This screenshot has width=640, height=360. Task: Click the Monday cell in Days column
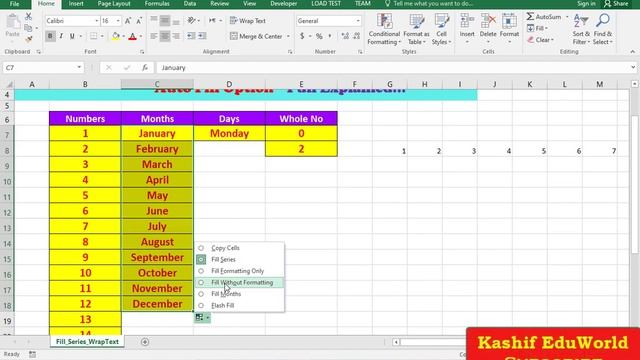[229, 133]
